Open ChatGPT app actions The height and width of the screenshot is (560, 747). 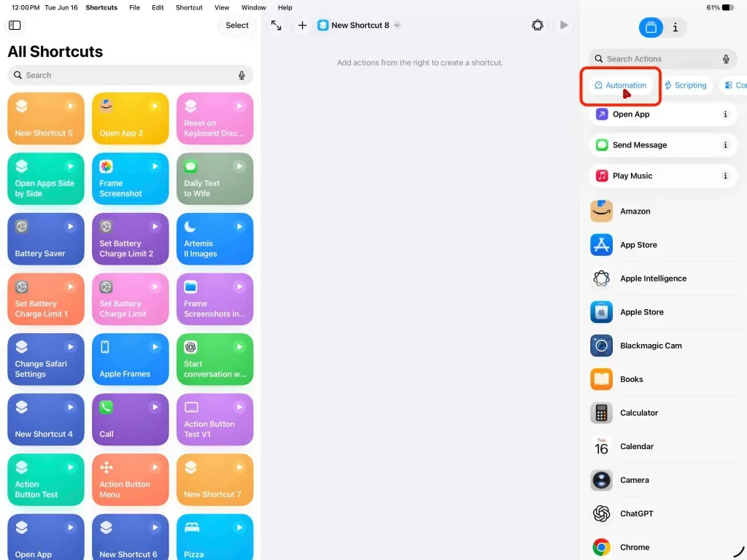click(x=665, y=514)
